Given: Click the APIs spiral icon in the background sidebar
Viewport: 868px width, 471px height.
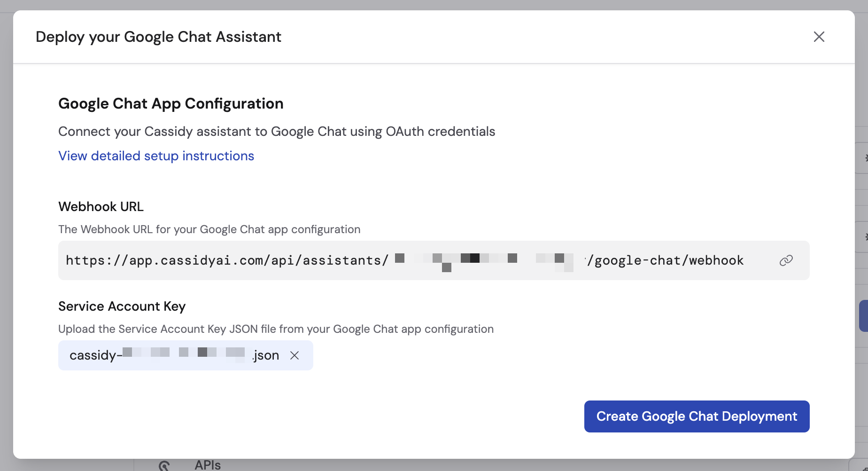Looking at the screenshot, I should click(164, 464).
